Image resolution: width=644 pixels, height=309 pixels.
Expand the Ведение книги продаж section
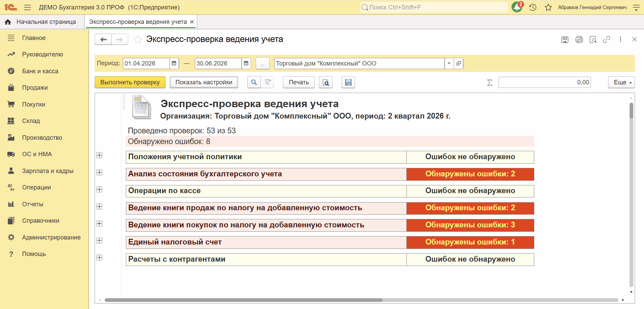(x=99, y=207)
